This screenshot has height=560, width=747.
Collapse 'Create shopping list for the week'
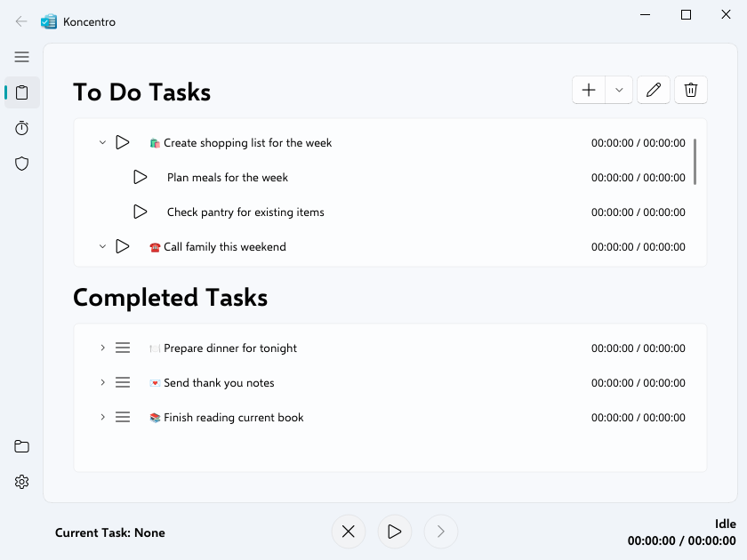click(x=102, y=142)
